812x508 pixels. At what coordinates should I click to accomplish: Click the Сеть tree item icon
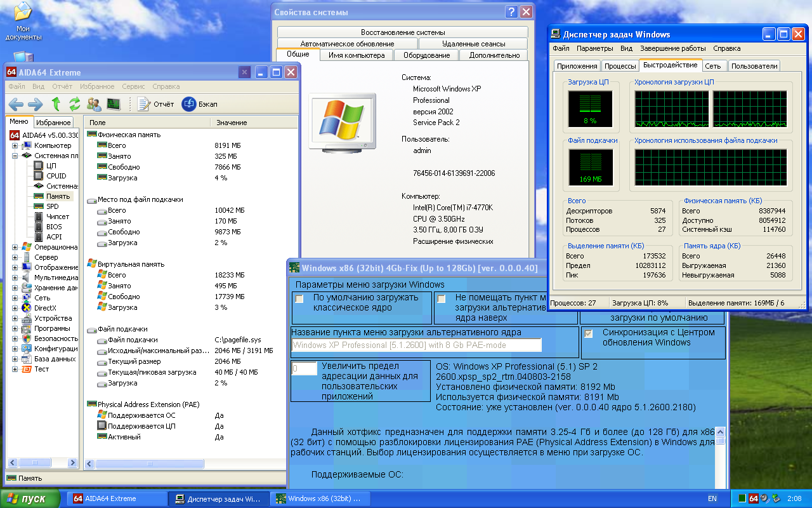pos(27,298)
